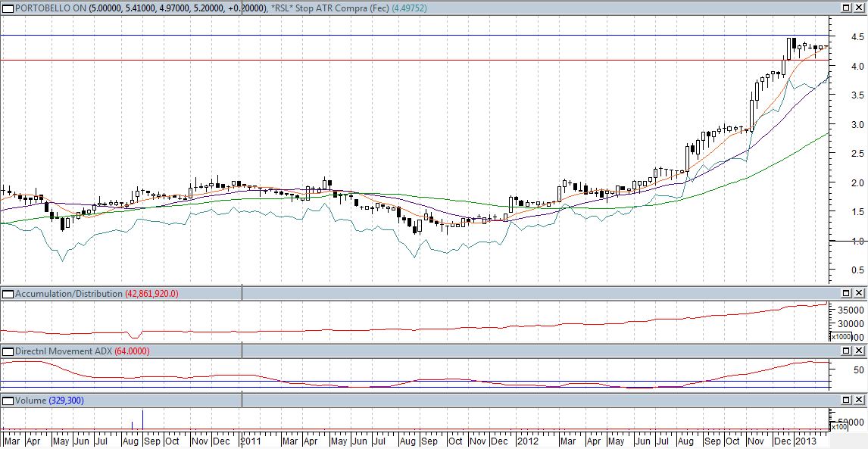Click the x100 volume scale label
868x449 pixels.
[x=840, y=427]
